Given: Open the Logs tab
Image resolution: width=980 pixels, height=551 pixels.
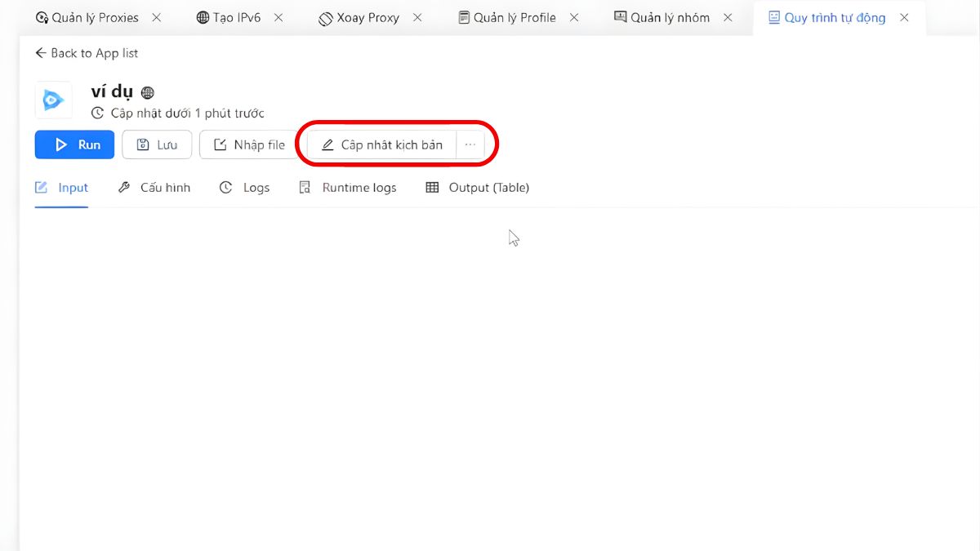Looking at the screenshot, I should pyautogui.click(x=244, y=188).
